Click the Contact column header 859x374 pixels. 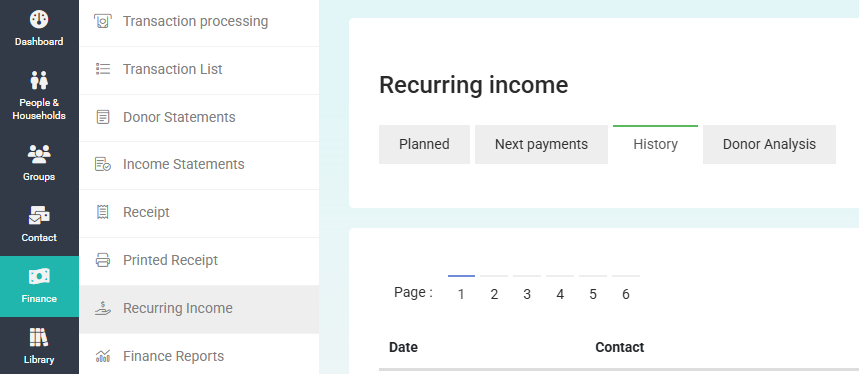click(x=620, y=347)
